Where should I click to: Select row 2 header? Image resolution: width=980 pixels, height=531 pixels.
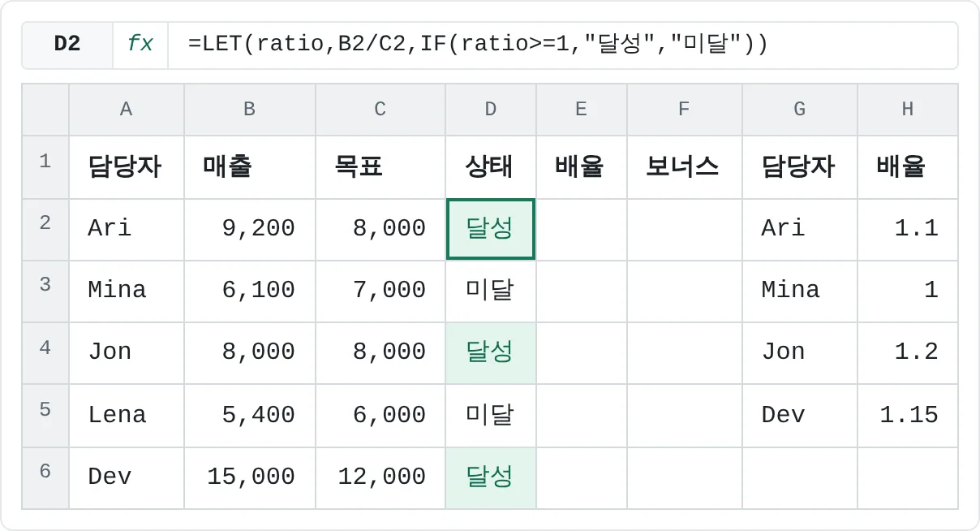click(45, 229)
